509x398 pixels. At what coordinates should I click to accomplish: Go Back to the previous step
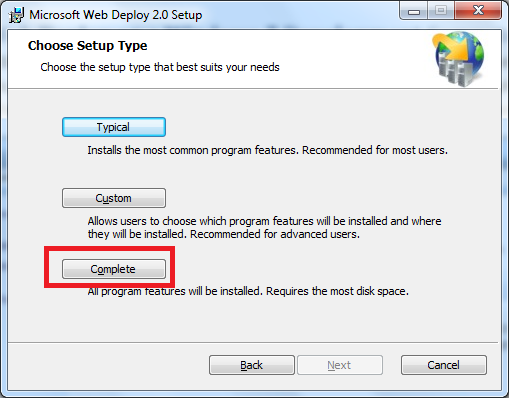click(252, 365)
